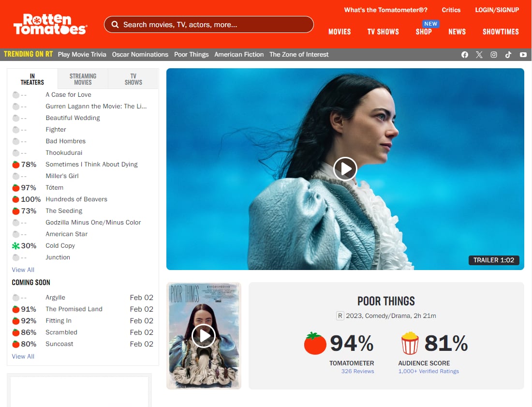
Task: Open the Instagram social icon
Action: click(x=494, y=55)
